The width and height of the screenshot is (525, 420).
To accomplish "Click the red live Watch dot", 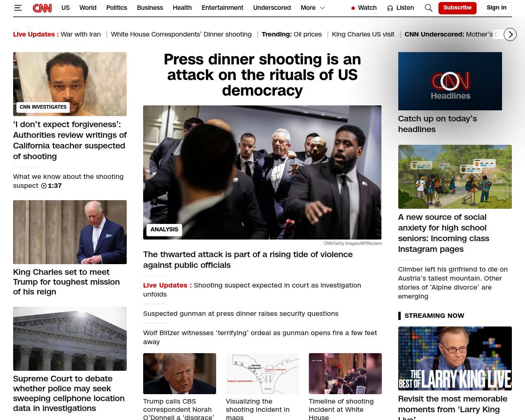I will coord(353,8).
